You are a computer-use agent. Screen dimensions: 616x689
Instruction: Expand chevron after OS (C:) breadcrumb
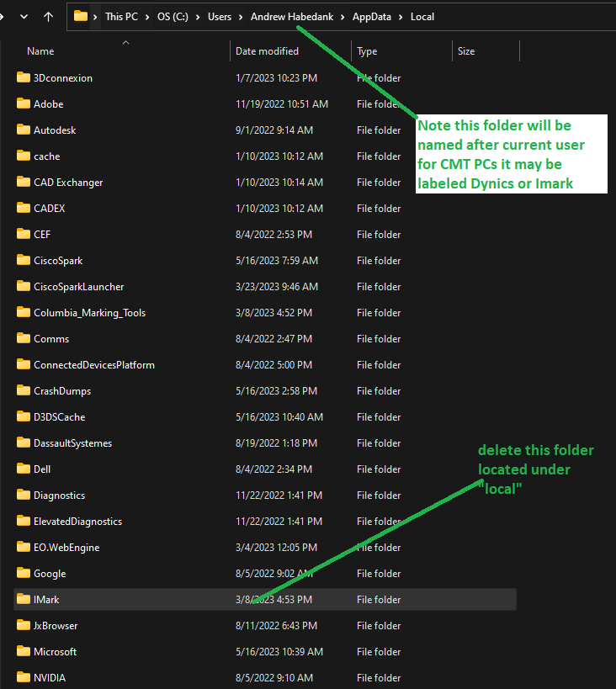click(198, 17)
